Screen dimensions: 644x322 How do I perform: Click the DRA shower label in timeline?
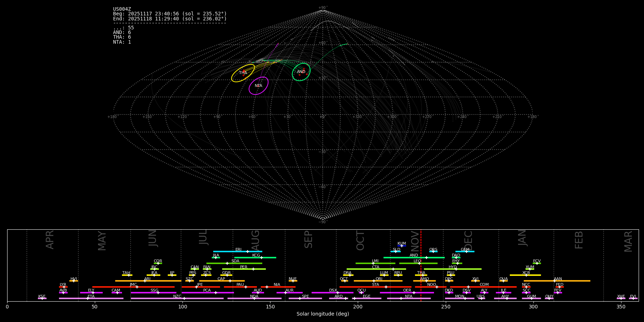pos(347,273)
